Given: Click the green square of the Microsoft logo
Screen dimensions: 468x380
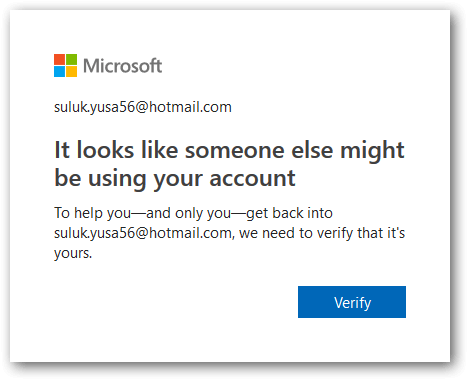Looking at the screenshot, I should click(71, 59).
